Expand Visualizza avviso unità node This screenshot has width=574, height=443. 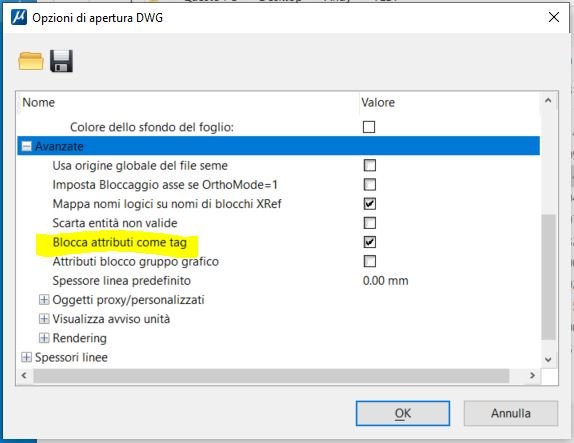pyautogui.click(x=44, y=319)
